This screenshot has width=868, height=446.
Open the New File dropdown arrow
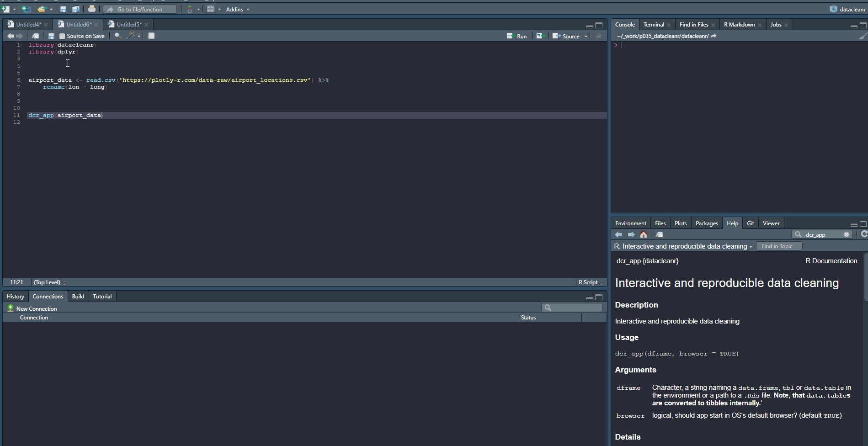coord(14,10)
